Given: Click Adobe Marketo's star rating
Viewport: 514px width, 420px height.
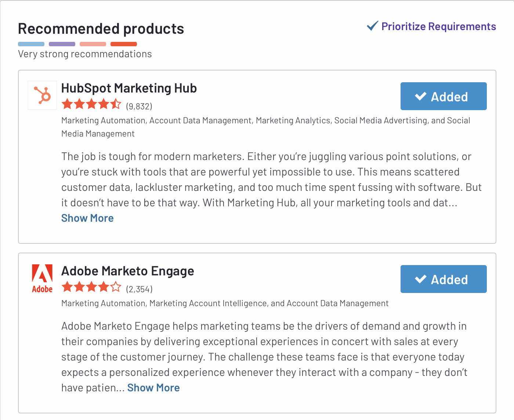Looking at the screenshot, I should tap(91, 287).
